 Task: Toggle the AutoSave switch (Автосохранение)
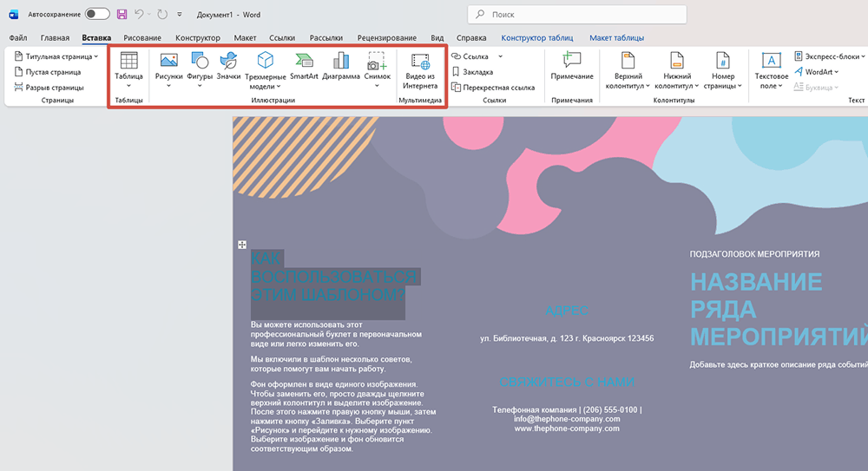tap(97, 15)
